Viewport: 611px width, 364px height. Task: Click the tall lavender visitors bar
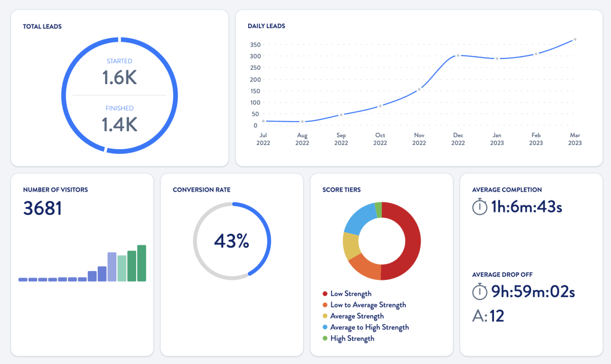click(112, 267)
